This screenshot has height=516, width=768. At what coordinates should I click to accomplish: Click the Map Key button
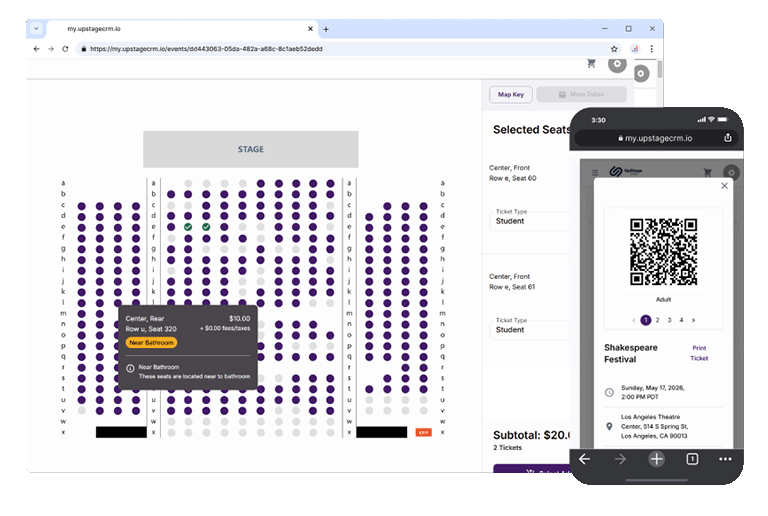click(x=510, y=94)
